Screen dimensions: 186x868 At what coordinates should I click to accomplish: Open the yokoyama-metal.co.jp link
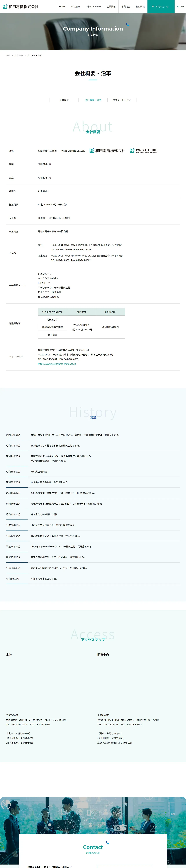tap(57, 364)
